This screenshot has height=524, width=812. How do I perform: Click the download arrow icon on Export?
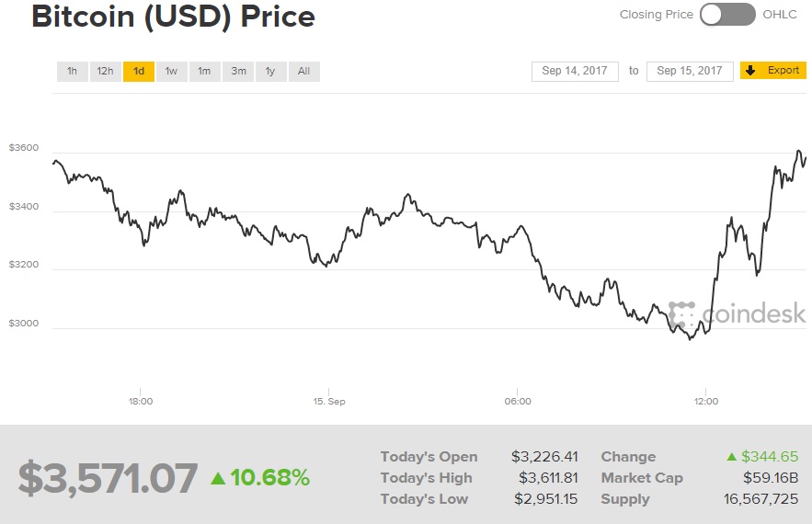pyautogui.click(x=750, y=71)
